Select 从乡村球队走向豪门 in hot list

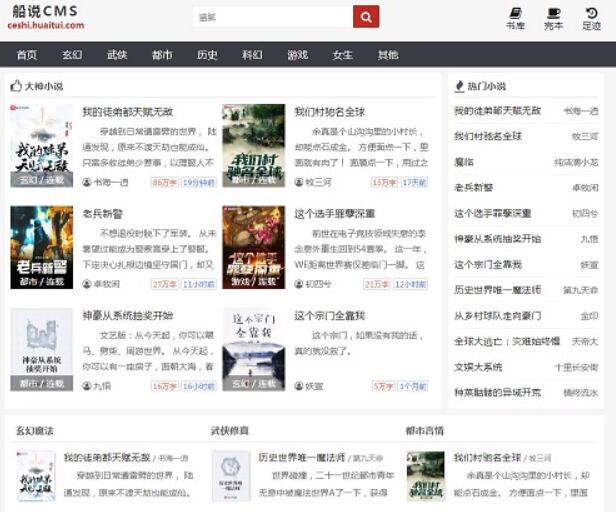coord(497,316)
